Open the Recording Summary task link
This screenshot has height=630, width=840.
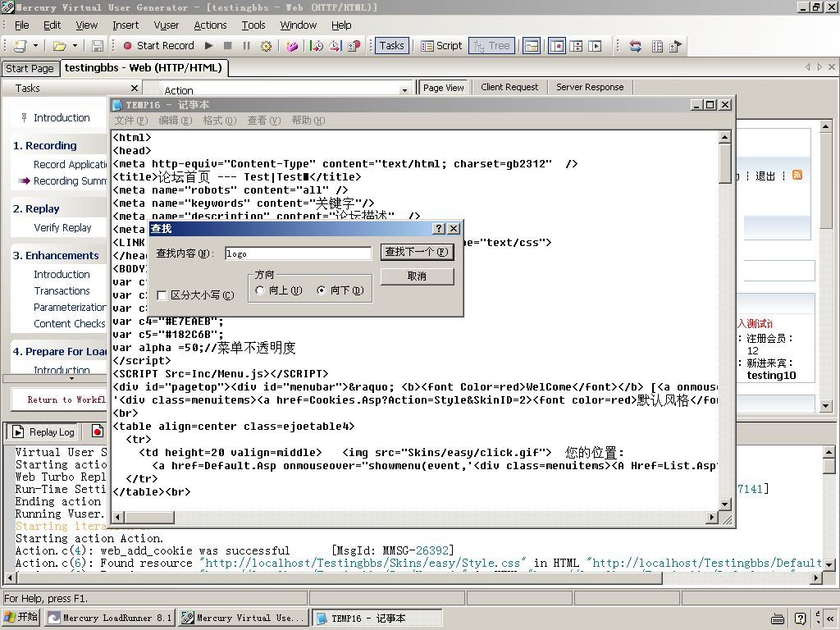pos(70,181)
